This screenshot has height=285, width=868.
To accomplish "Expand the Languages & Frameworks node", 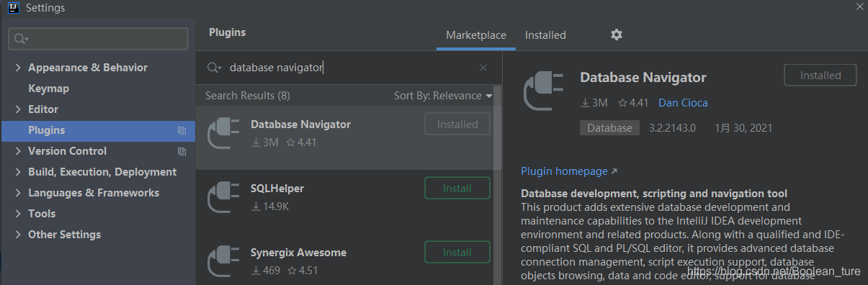I will point(18,193).
